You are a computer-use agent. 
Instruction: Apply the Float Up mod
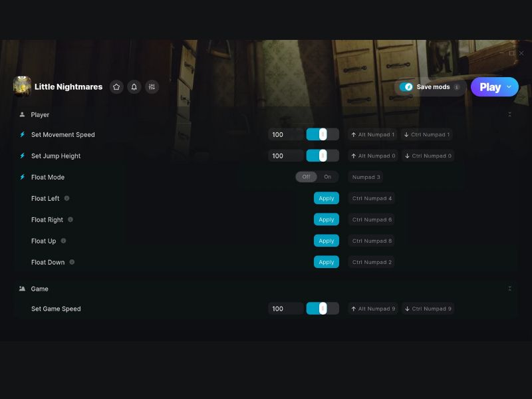click(327, 241)
